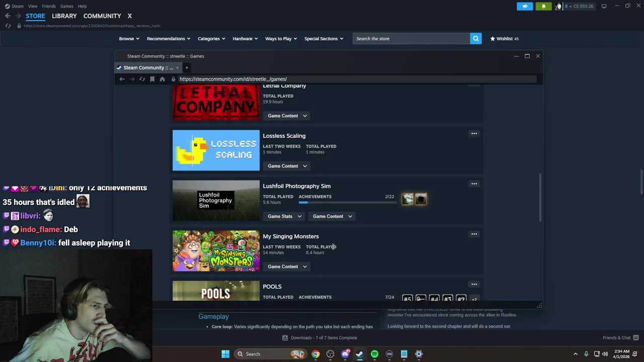Expand the Ways to Play dropdown
This screenshot has width=644, height=362.
281,39
